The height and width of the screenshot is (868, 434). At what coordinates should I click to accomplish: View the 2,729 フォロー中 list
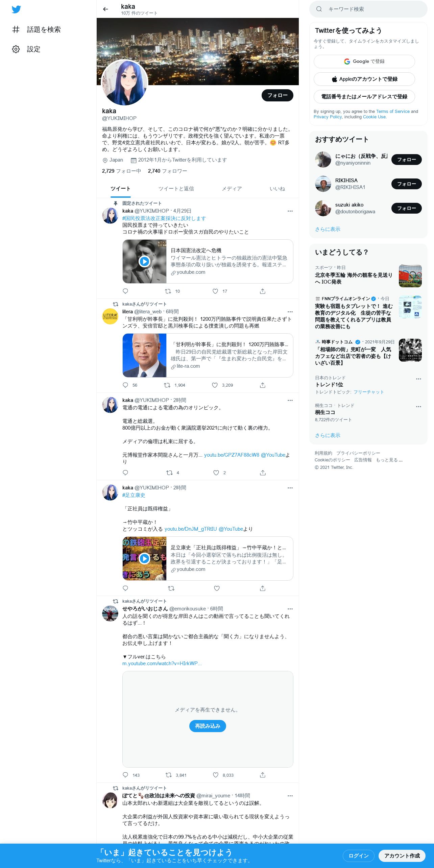coord(121,171)
